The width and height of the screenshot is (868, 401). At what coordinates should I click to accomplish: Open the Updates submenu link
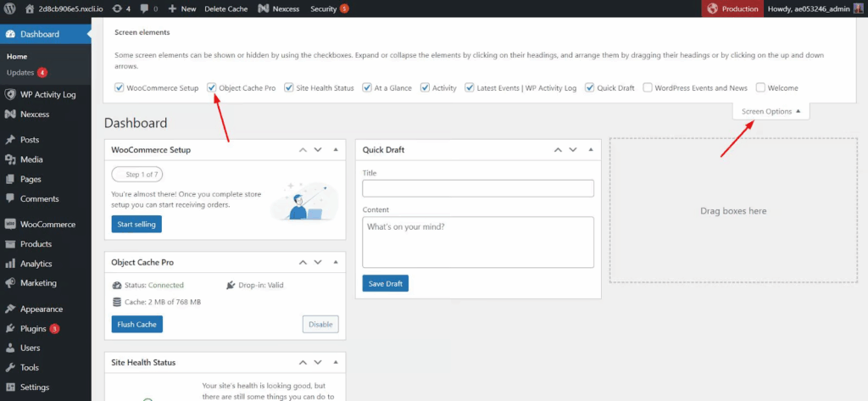[26, 73]
